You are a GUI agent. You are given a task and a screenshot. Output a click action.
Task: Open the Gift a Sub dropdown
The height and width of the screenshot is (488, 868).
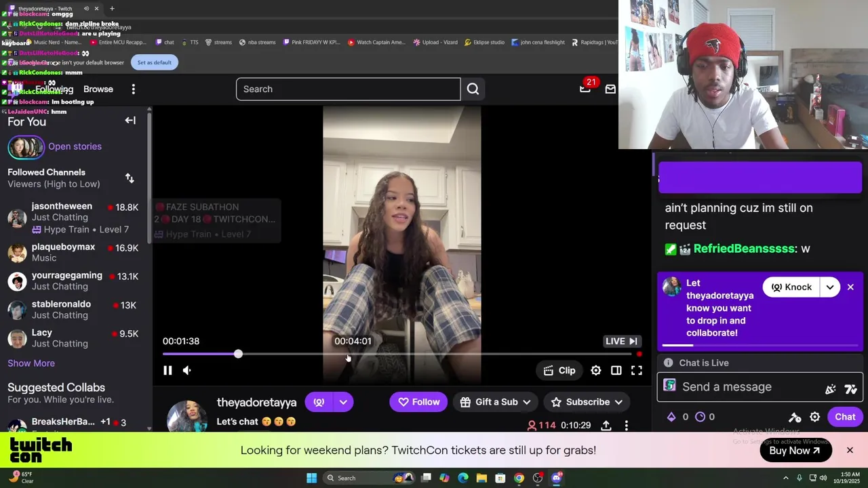pyautogui.click(x=494, y=402)
